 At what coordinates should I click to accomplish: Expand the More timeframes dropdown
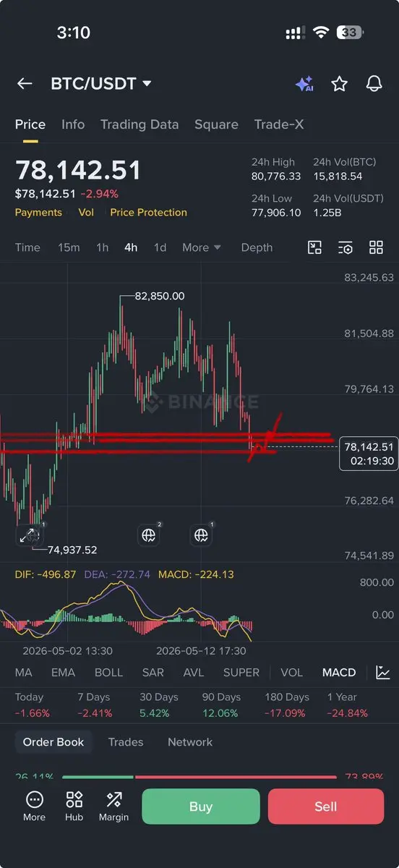point(202,247)
